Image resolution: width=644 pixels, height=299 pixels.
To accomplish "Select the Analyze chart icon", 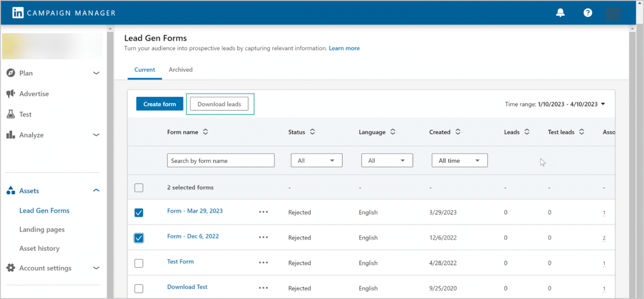I will [11, 135].
